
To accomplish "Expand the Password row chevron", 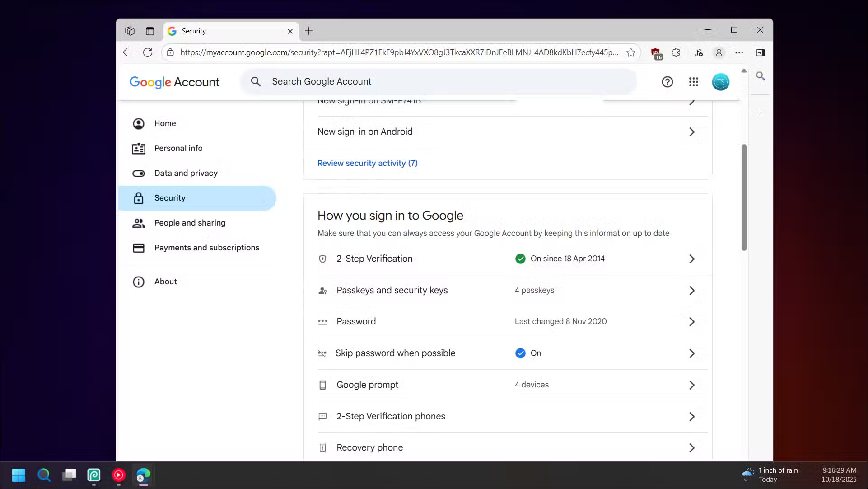I will [691, 322].
